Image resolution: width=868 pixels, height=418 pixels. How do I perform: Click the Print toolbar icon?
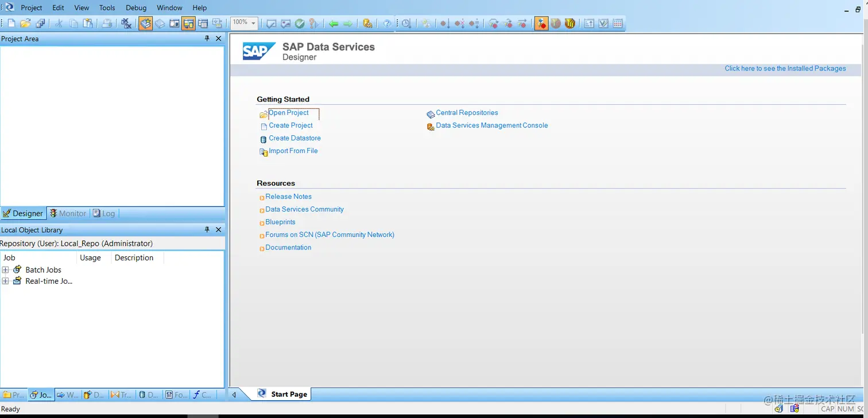pyautogui.click(x=107, y=24)
